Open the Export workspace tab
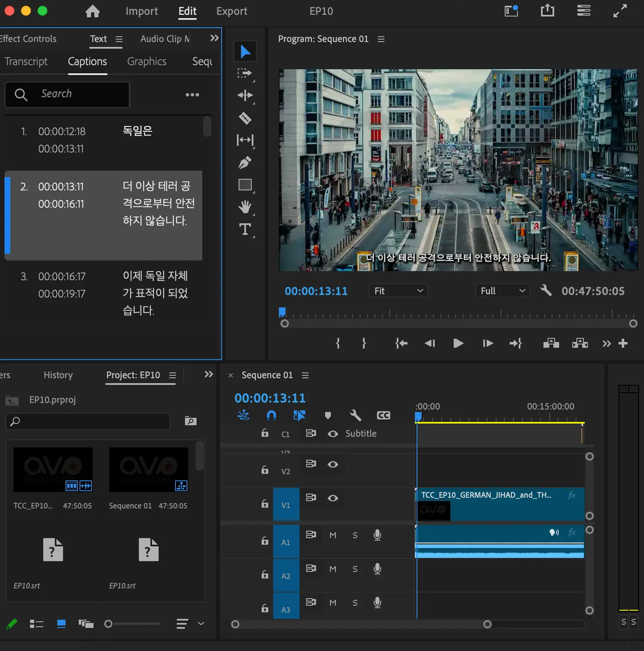The height and width of the screenshot is (651, 644). (232, 11)
